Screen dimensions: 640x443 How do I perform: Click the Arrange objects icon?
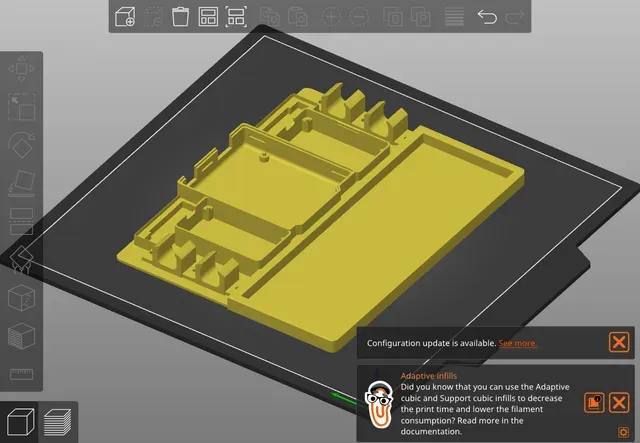(x=208, y=17)
